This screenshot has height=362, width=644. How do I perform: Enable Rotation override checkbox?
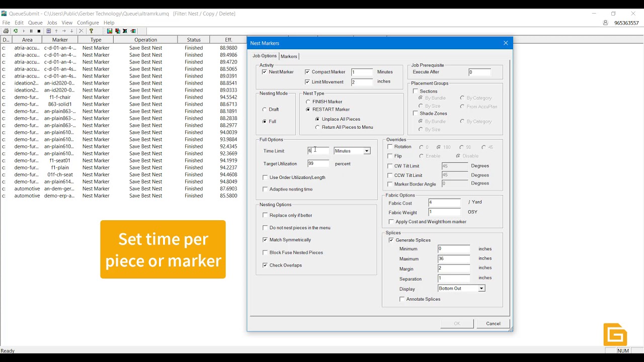pyautogui.click(x=390, y=147)
